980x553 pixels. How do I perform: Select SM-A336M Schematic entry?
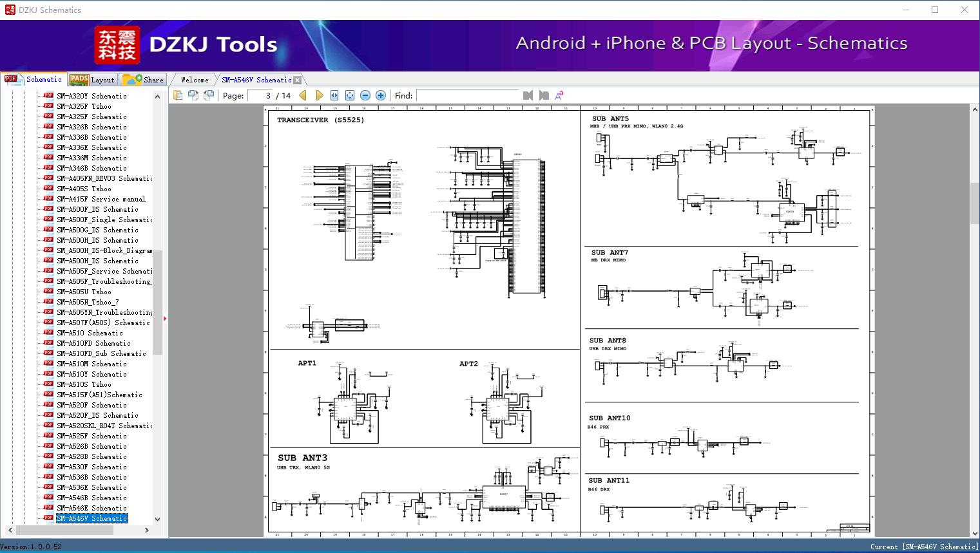click(91, 158)
